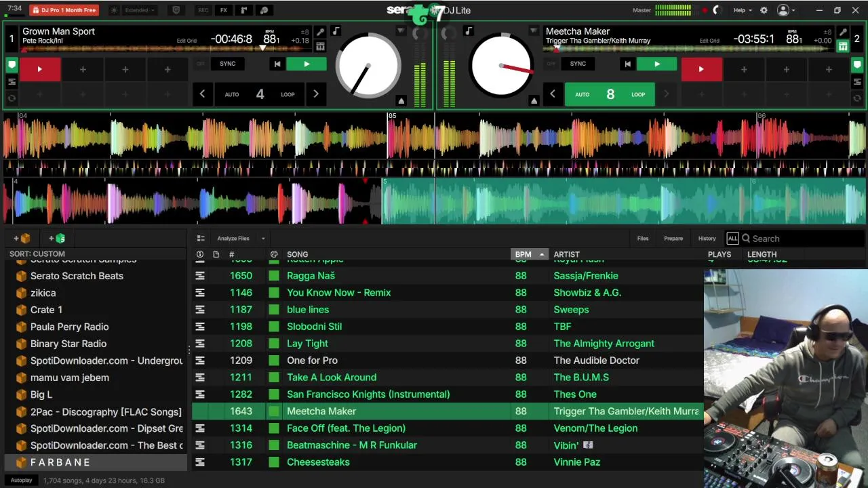
Task: Click Analyze Files button
Action: pos(233,239)
